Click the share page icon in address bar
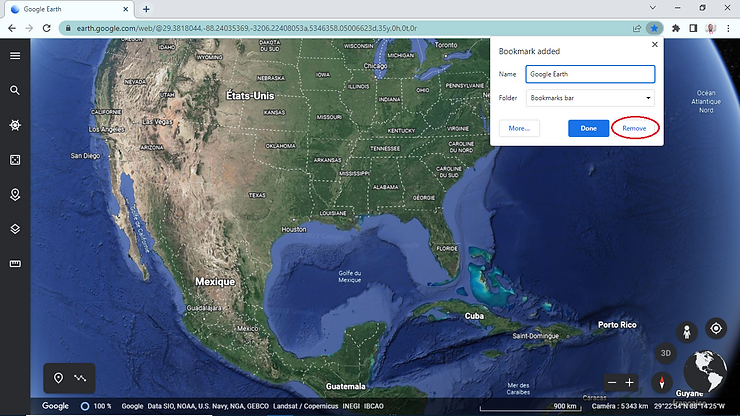The width and height of the screenshot is (740, 416). 637,28
